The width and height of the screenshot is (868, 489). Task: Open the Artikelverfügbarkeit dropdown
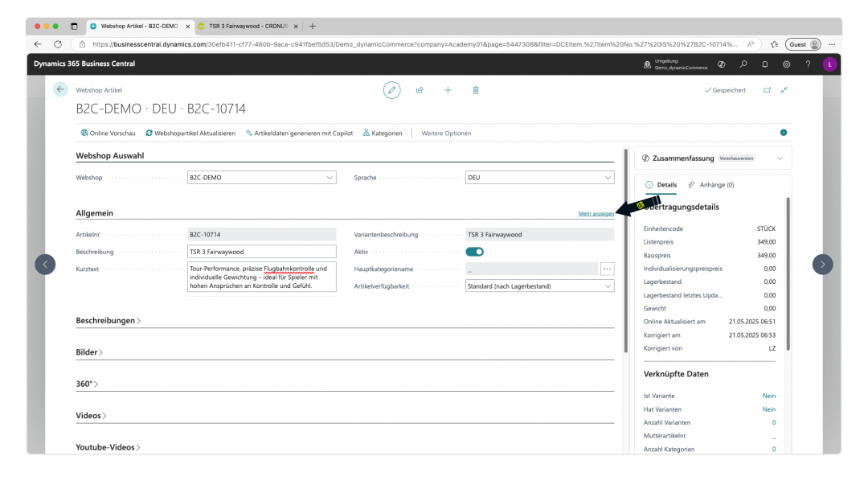[540, 286]
